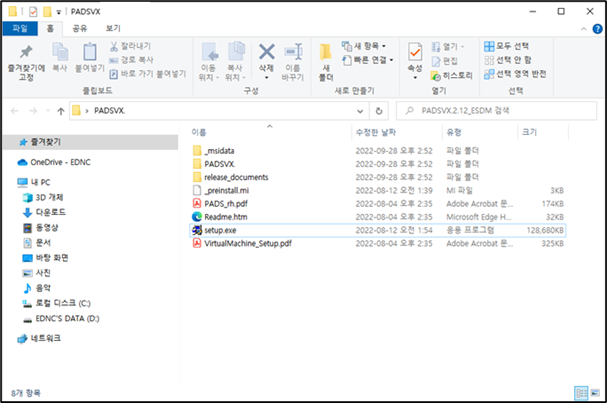The width and height of the screenshot is (607, 403).
Task: Open the Easy access (빠른 연결) dropdown
Action: pyautogui.click(x=367, y=60)
